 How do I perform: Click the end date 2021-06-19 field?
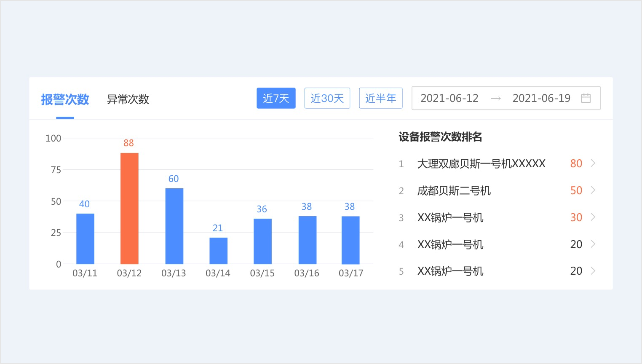coord(541,98)
